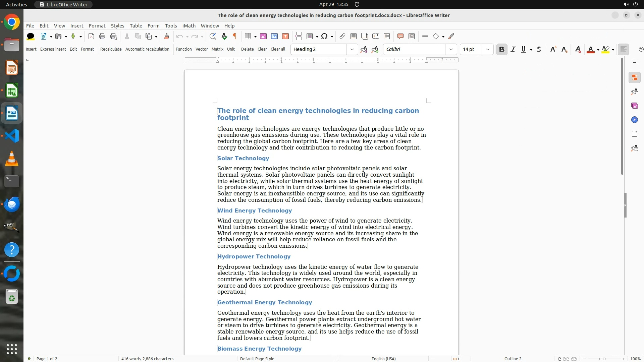Open the sidebar Gallery panel
Screen dimensions: 644x362
(634, 106)
